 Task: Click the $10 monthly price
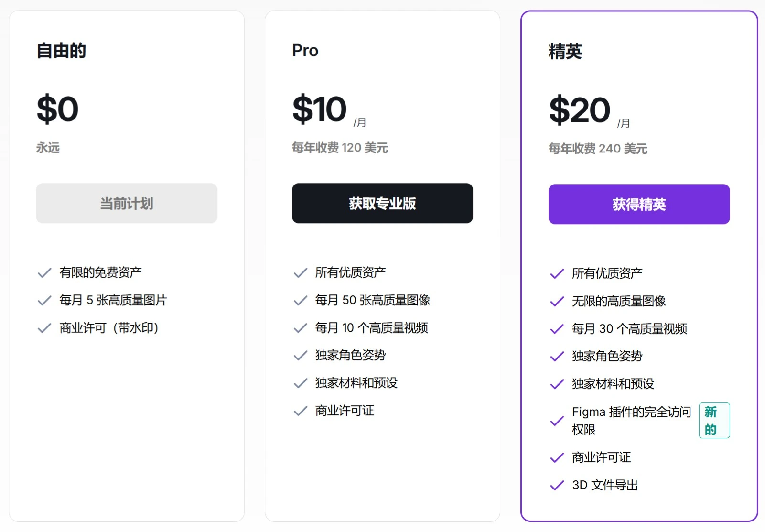319,109
